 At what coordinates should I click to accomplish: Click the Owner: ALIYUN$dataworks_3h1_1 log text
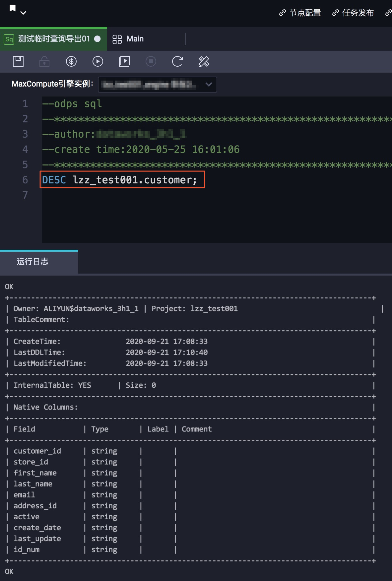coord(76,309)
